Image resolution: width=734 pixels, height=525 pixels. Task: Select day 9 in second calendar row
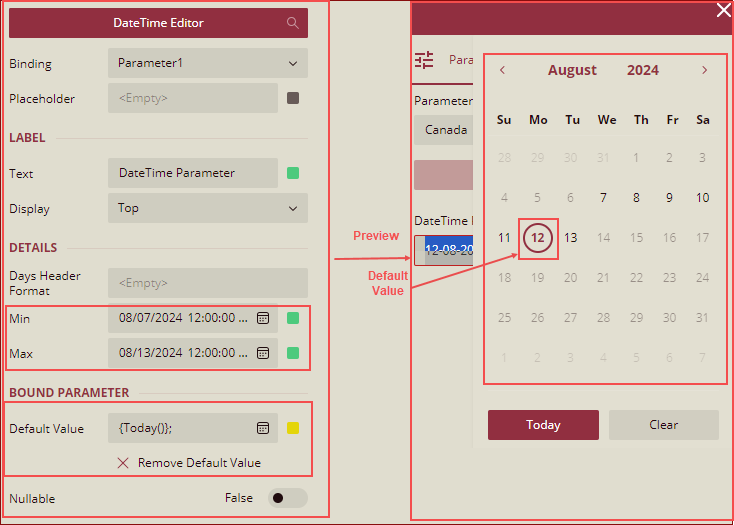[x=669, y=198]
